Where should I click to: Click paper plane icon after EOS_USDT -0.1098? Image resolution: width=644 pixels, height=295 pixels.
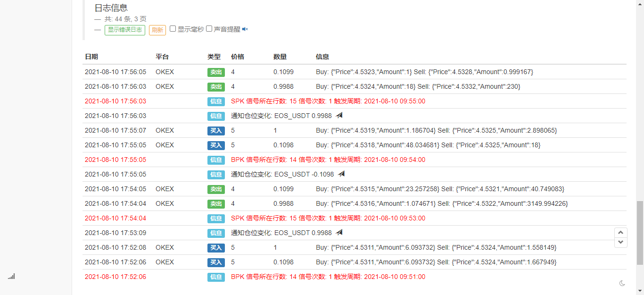click(x=341, y=174)
